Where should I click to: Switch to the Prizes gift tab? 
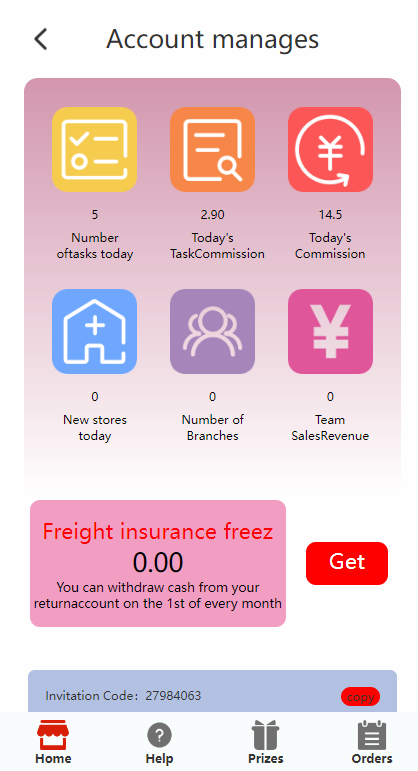tap(266, 742)
